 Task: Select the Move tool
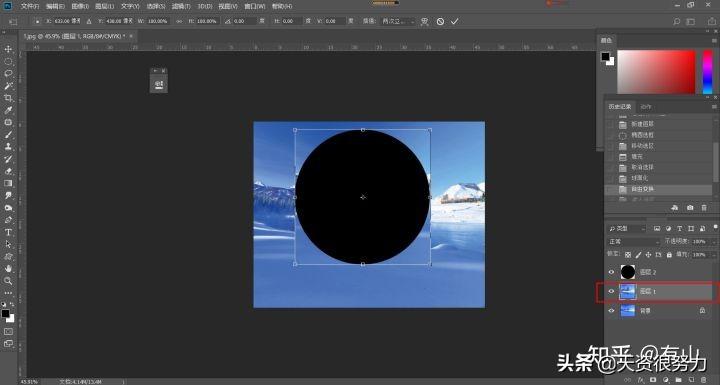8,49
